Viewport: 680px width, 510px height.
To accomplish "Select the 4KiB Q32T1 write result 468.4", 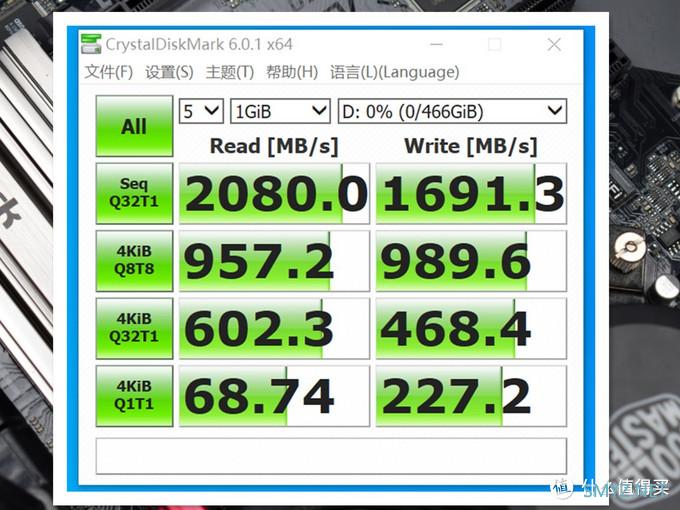I will point(471,328).
